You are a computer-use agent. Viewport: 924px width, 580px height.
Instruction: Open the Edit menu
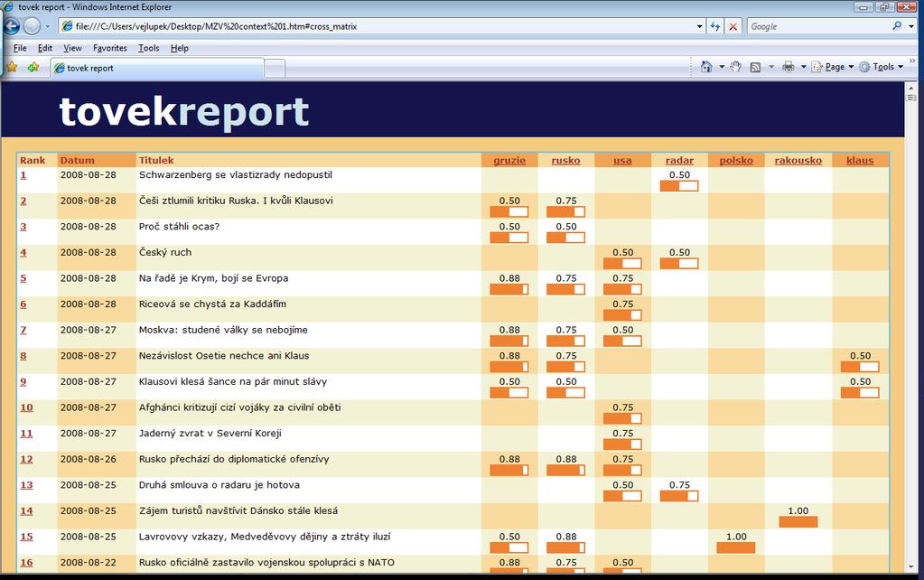[x=45, y=49]
